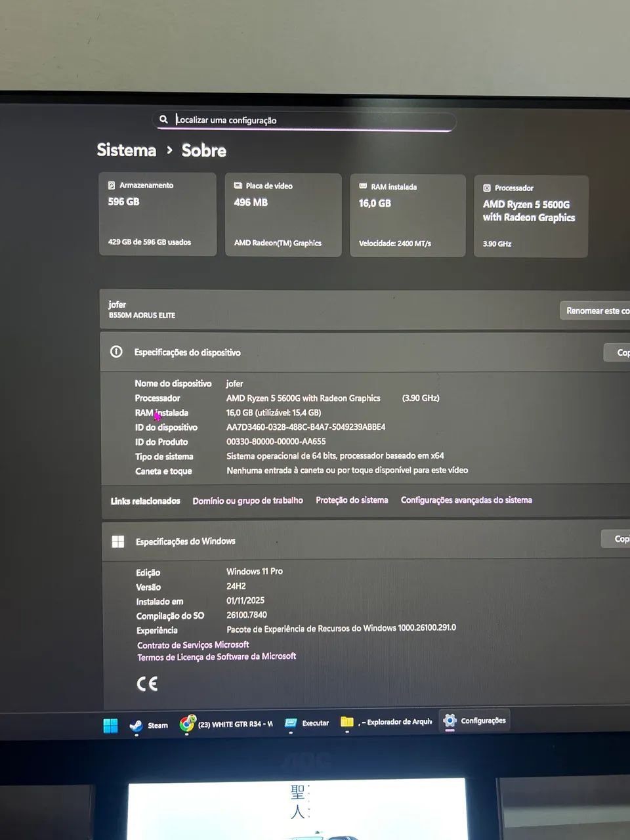
Task: Switch to Explorador de Arquivos taskbar item
Action: 386,722
